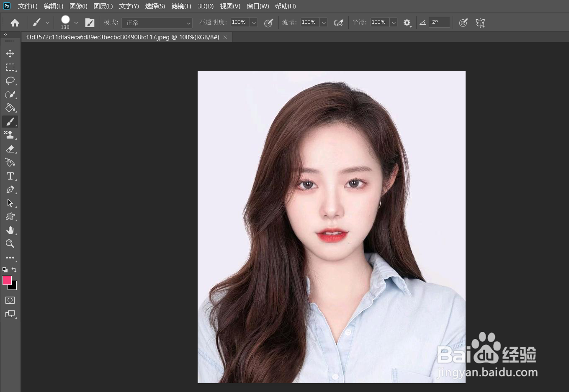Click the pink foreground color swatch
The image size is (569, 392).
click(x=7, y=280)
